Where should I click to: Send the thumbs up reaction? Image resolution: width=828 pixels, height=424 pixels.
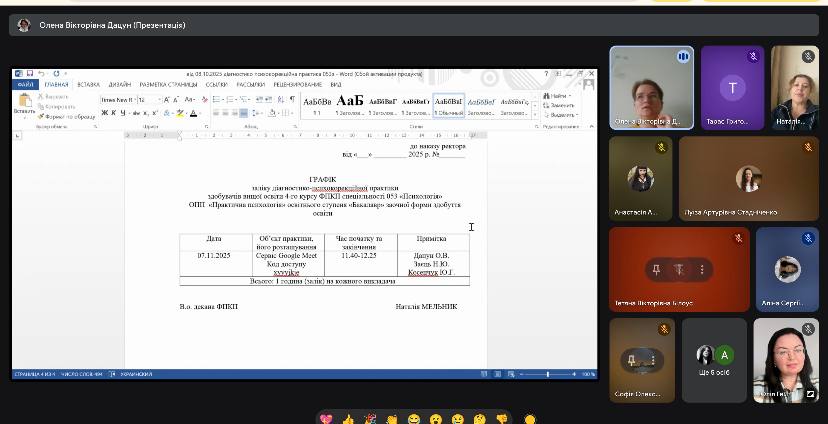pyautogui.click(x=347, y=419)
